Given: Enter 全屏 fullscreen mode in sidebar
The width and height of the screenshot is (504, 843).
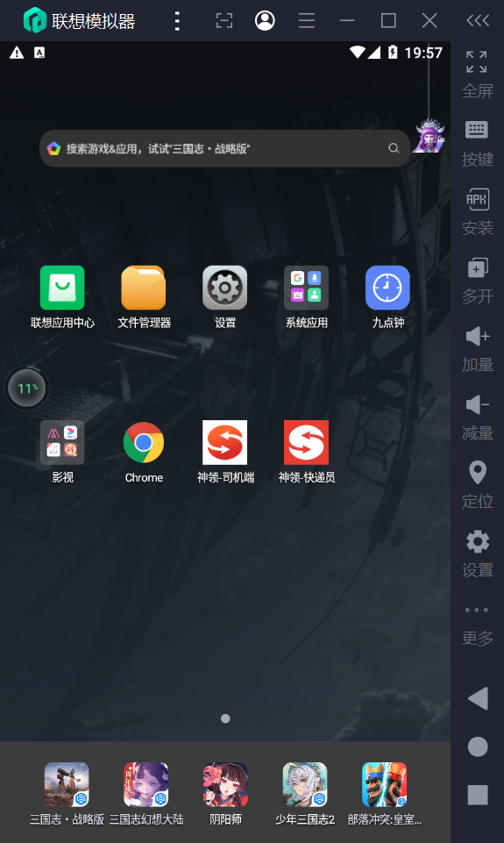Looking at the screenshot, I should click(477, 75).
